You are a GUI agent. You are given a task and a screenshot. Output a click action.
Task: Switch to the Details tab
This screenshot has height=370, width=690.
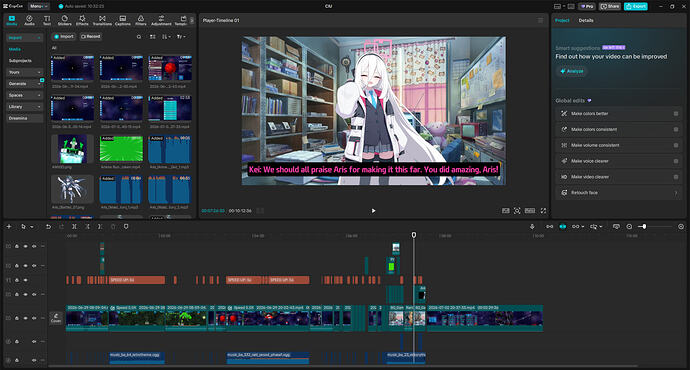(586, 20)
